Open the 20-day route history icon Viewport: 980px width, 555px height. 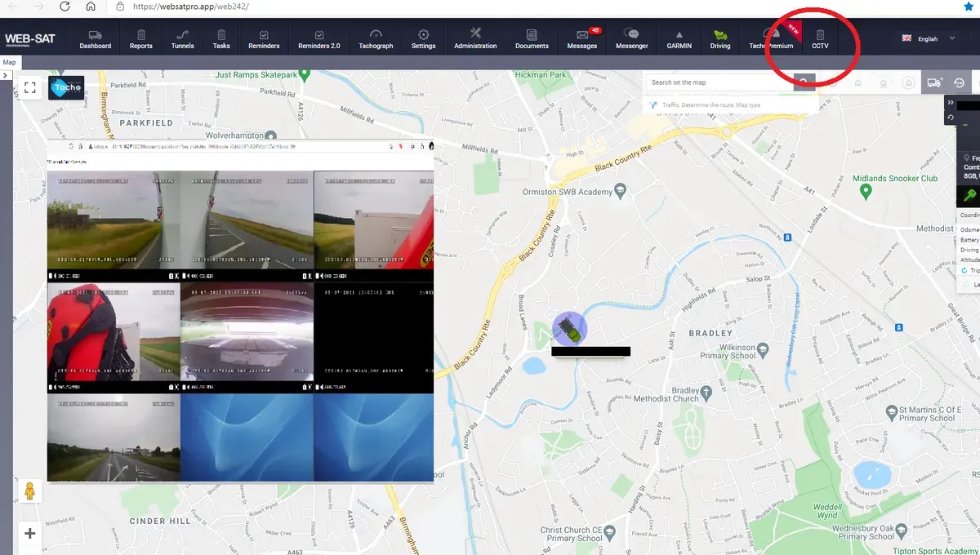(957, 82)
